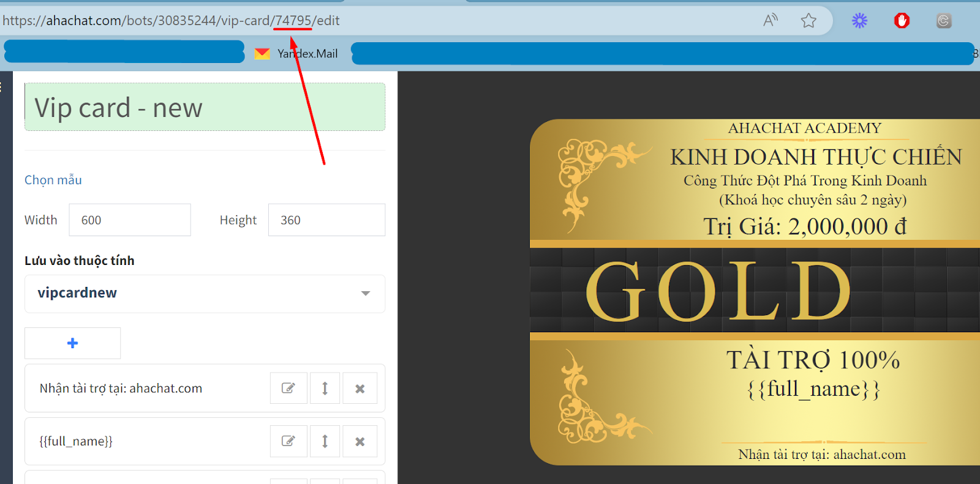Open the red hand ad-blocker extension
980x484 pixels.
tap(902, 21)
